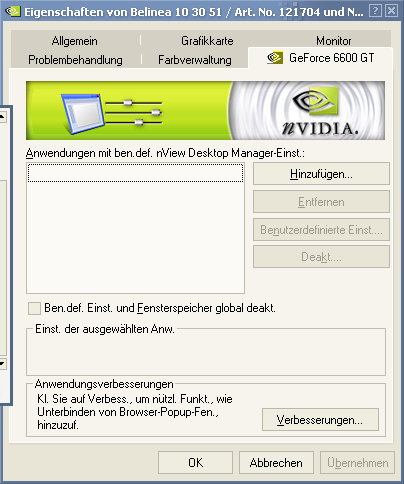Select the Problembehandlung tab

[75, 60]
